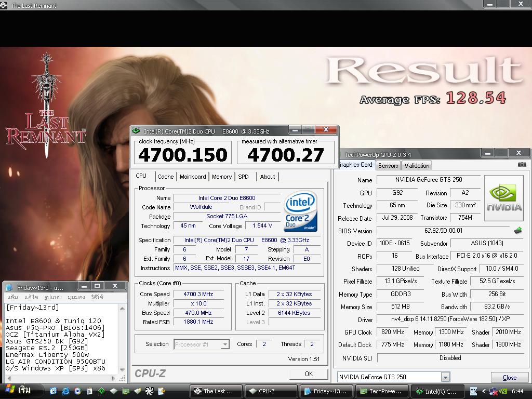Screen dimensions: 532x399
Task: Switch to the Mainboard tab in CPU-Z
Action: 193,177
